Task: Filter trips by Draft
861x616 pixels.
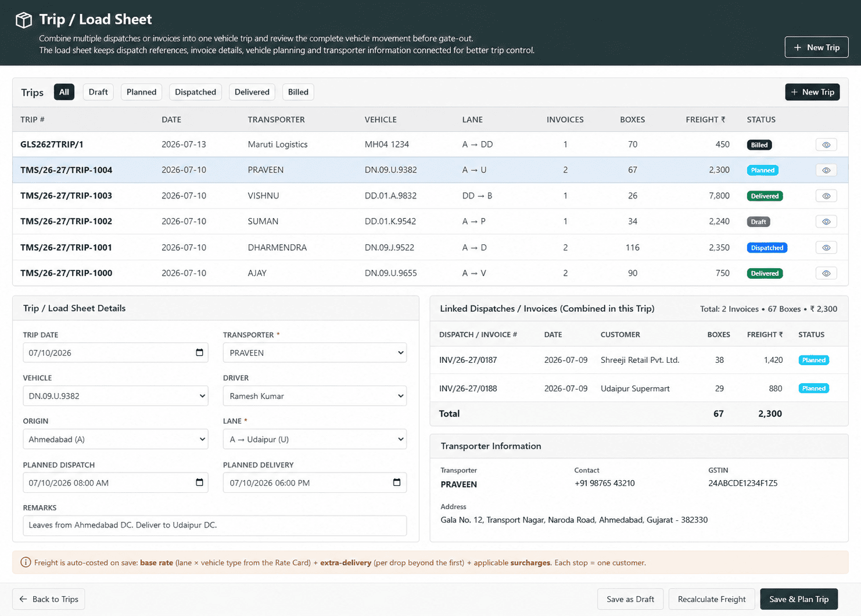Action: click(98, 92)
